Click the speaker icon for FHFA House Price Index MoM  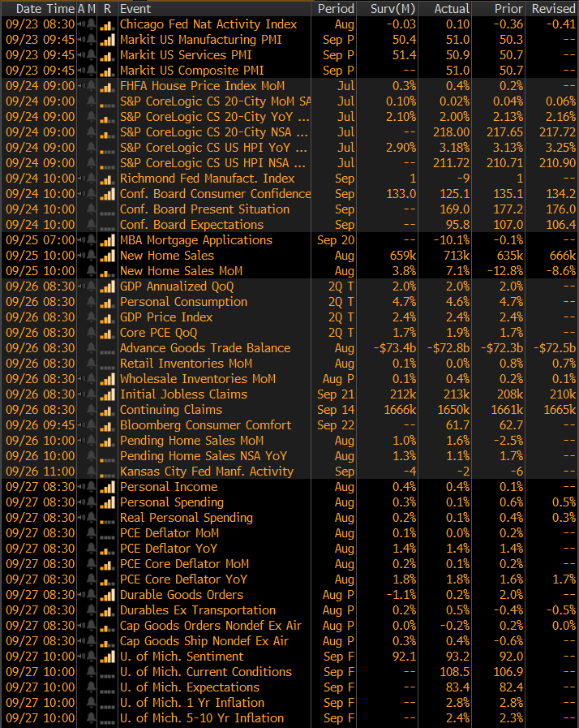[81, 86]
